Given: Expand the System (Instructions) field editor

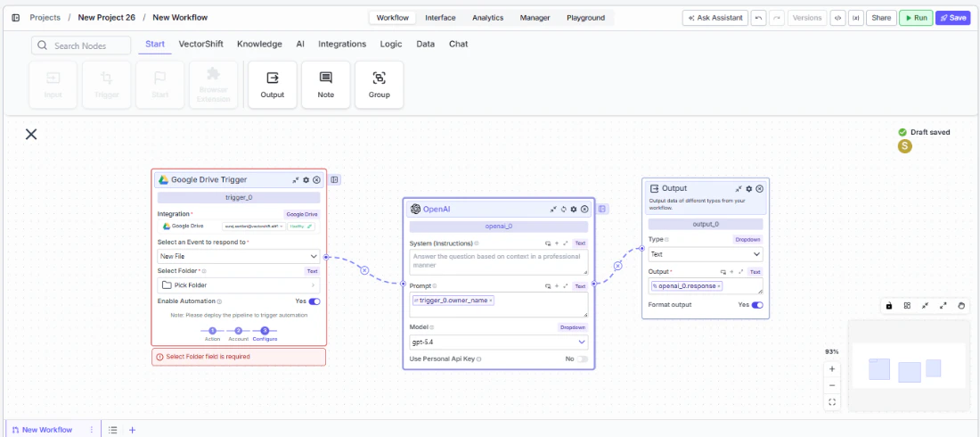Looking at the screenshot, I should click(x=566, y=243).
